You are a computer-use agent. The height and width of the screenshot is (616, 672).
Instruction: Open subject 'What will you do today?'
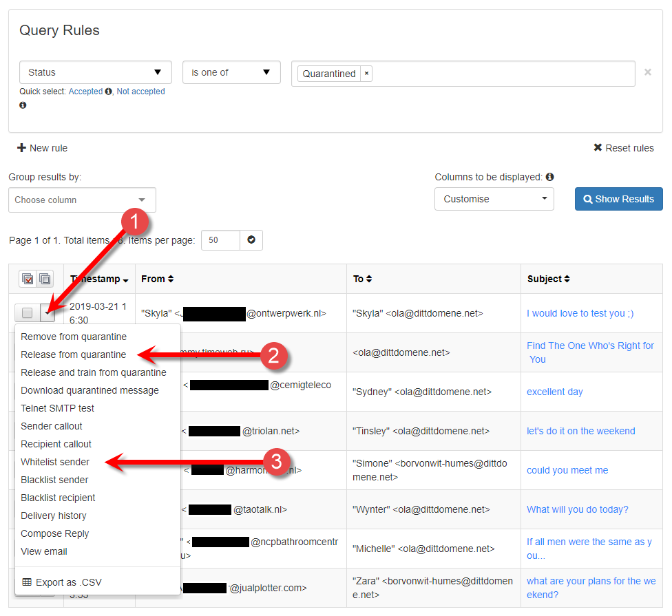point(577,510)
